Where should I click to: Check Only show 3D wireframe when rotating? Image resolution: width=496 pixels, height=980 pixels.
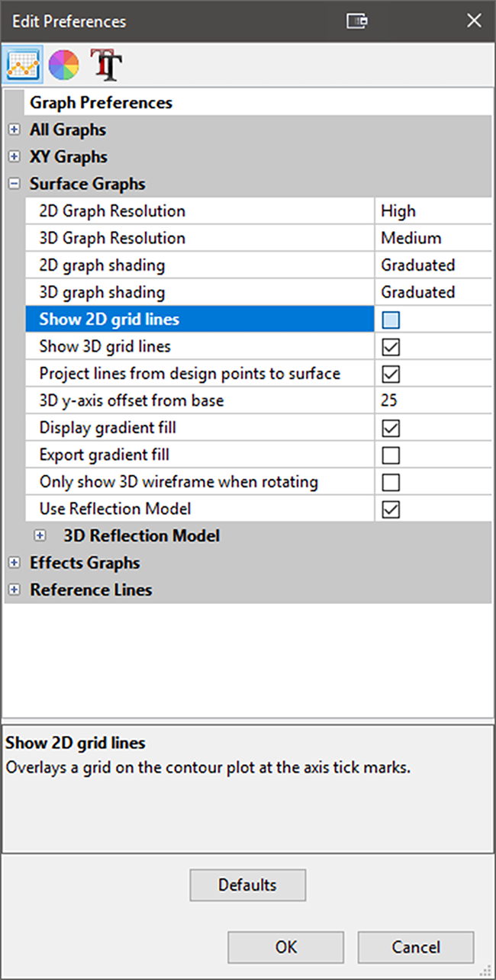click(391, 482)
